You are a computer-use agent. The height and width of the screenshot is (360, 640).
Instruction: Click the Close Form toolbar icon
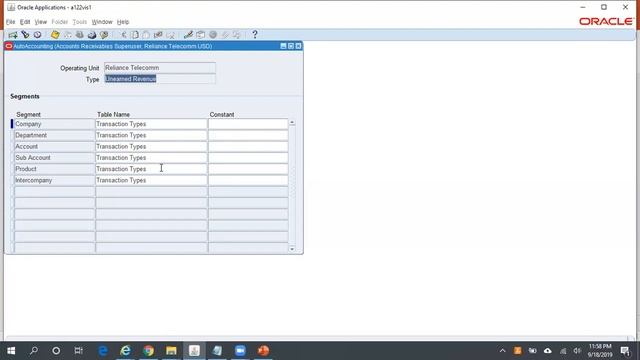click(x=104, y=35)
